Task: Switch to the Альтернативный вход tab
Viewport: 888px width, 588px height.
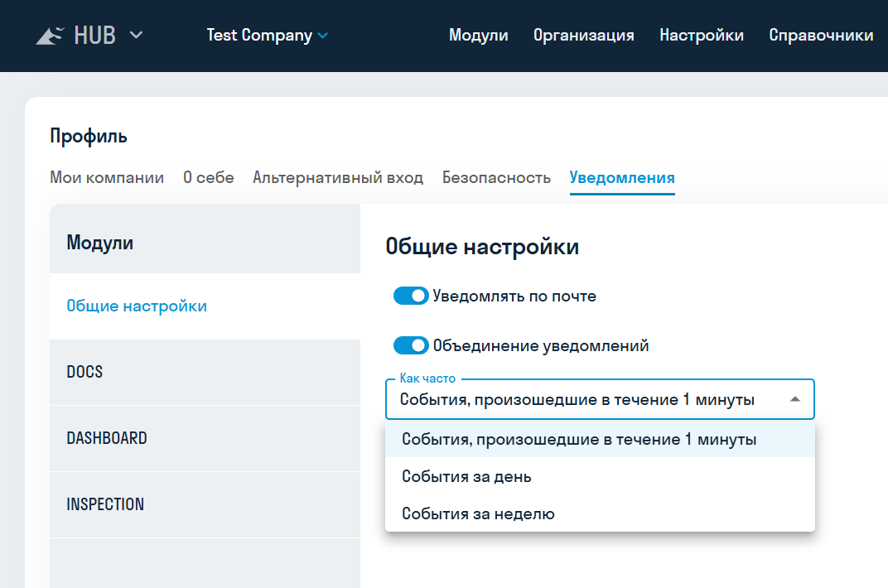Action: pyautogui.click(x=338, y=178)
